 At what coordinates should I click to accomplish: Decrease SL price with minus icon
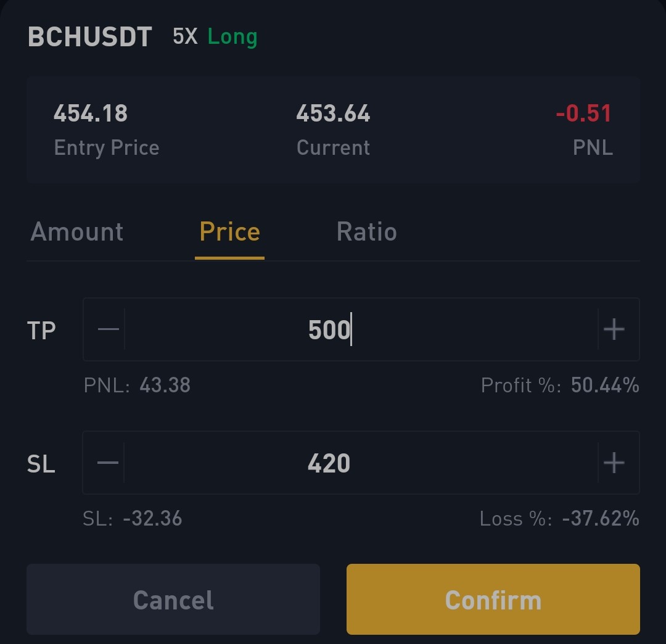click(108, 463)
